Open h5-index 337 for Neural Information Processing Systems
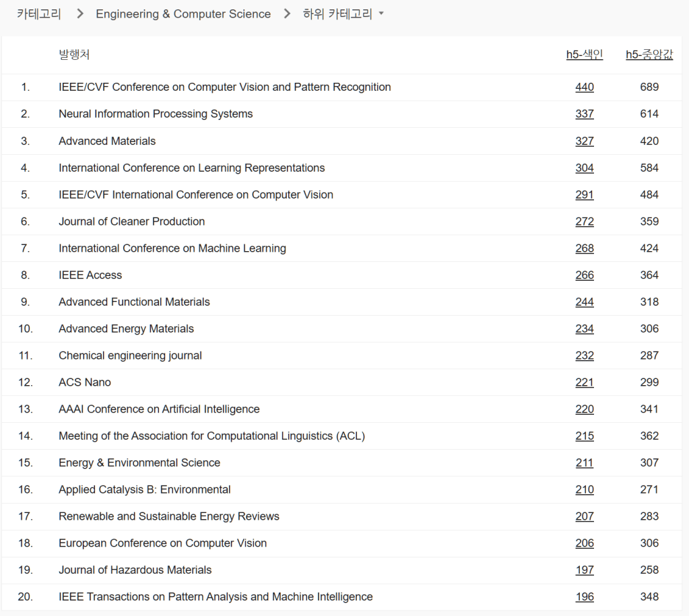 (x=584, y=114)
